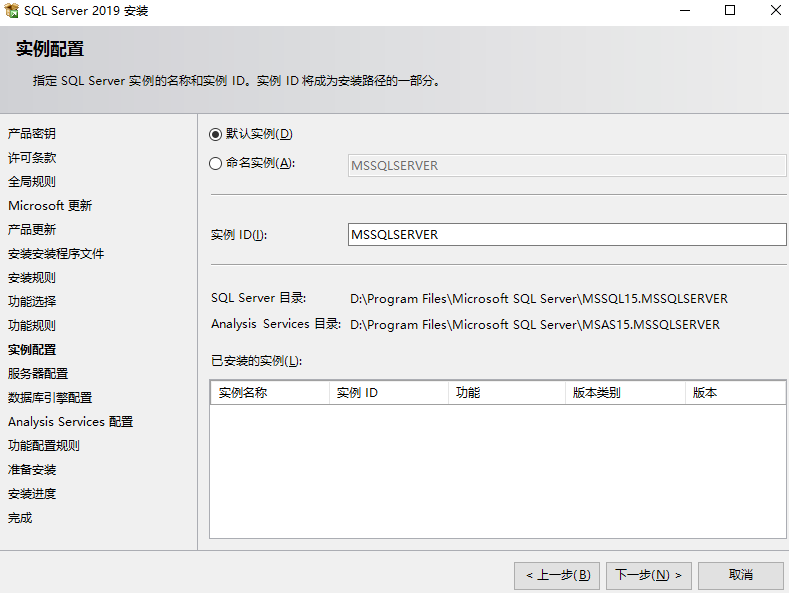
Task: Select the 命名实例 radio button
Action: pyautogui.click(x=216, y=164)
